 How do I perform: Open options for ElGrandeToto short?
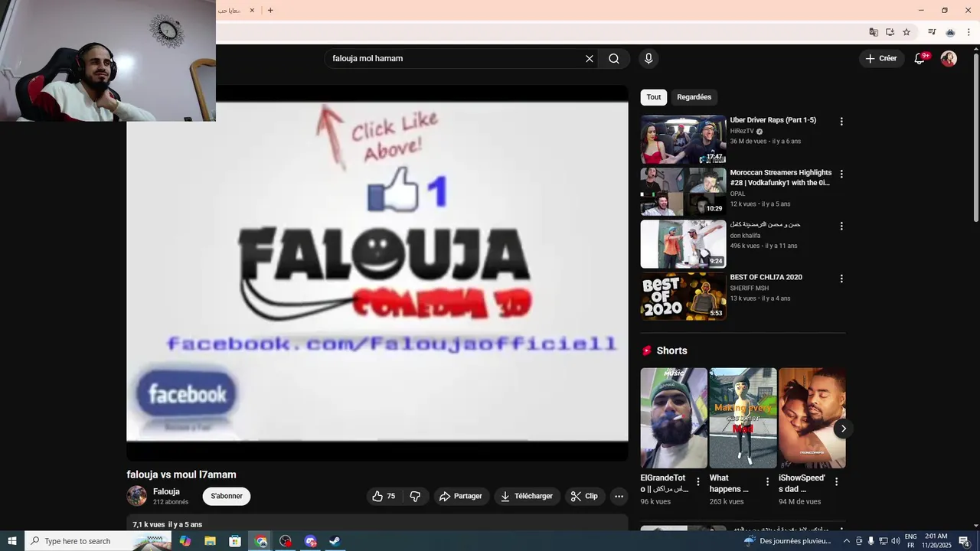click(698, 482)
